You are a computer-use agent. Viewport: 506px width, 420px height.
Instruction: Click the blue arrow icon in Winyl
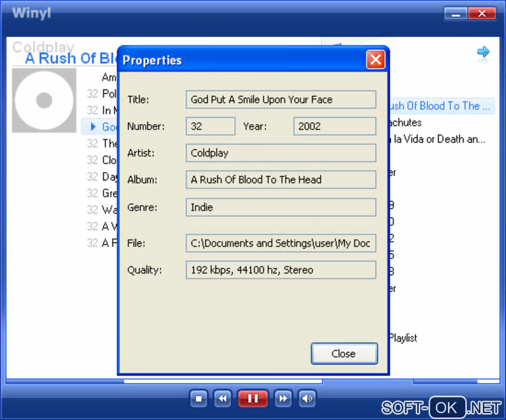point(483,52)
